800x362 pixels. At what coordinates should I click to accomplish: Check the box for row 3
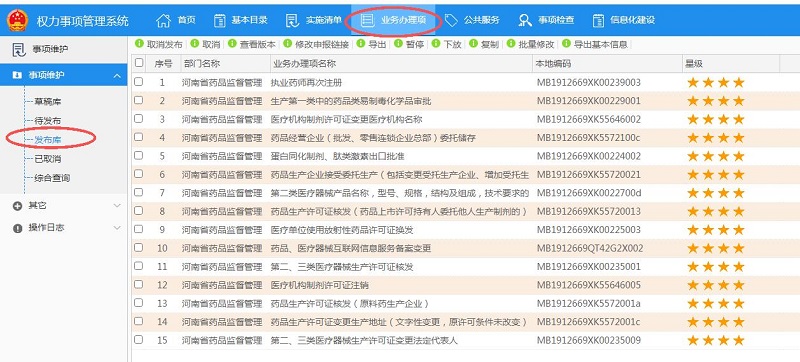pyautogui.click(x=139, y=118)
